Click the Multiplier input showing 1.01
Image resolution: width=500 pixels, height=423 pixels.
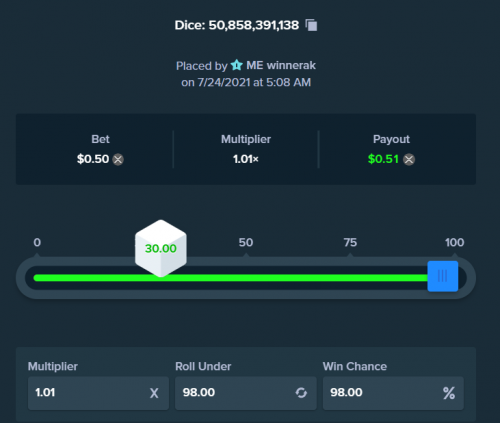pyautogui.click(x=98, y=393)
